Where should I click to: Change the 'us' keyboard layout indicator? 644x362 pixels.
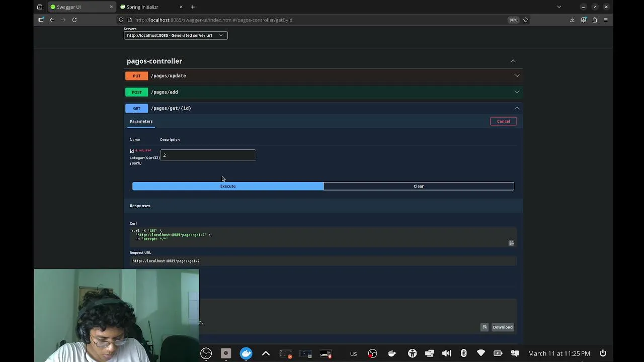click(x=353, y=353)
